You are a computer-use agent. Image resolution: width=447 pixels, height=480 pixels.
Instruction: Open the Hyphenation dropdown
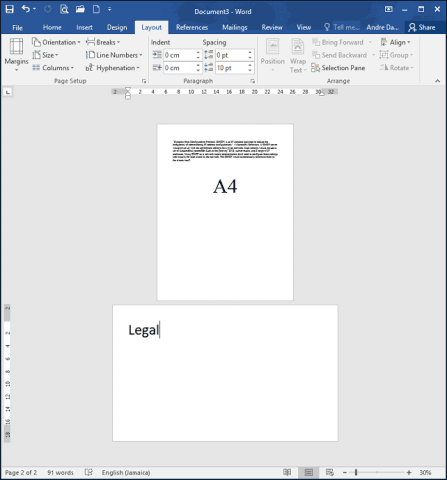113,68
